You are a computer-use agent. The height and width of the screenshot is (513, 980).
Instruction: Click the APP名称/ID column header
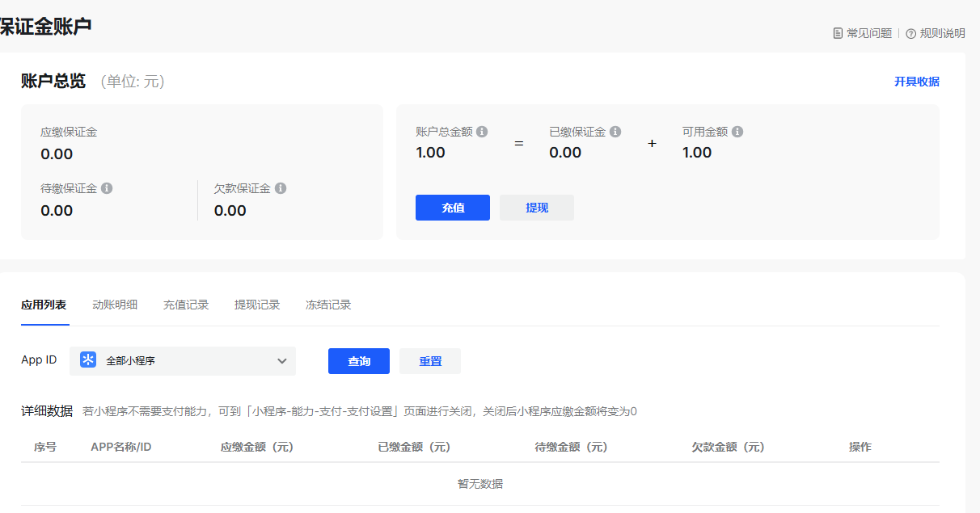click(121, 447)
